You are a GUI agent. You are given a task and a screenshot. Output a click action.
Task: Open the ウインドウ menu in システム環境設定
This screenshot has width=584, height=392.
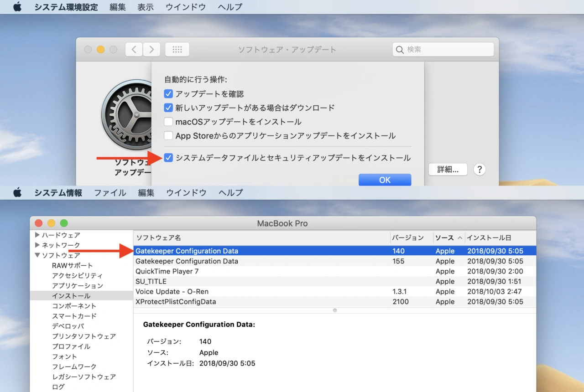186,7
